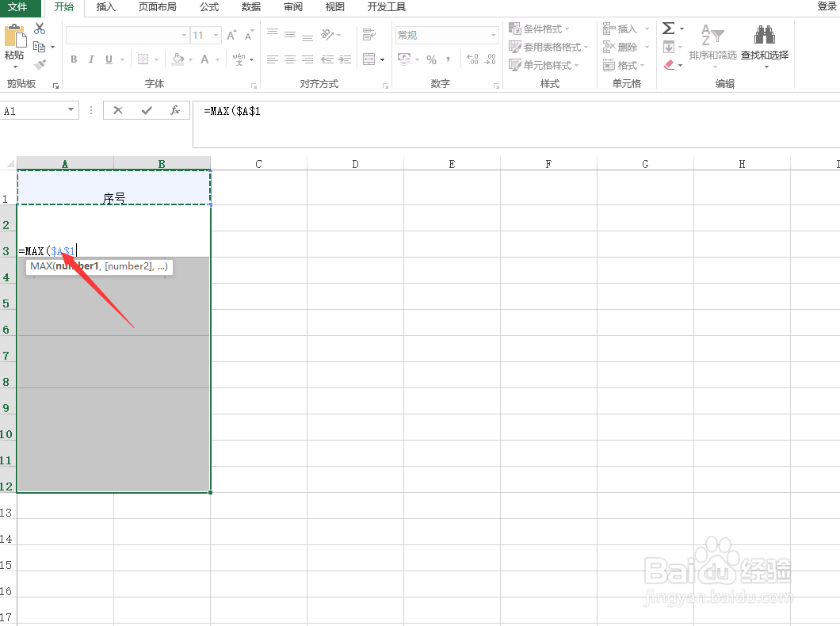This screenshot has width=840, height=626.
Task: Click the Orientation text angle icon
Action: point(327,35)
